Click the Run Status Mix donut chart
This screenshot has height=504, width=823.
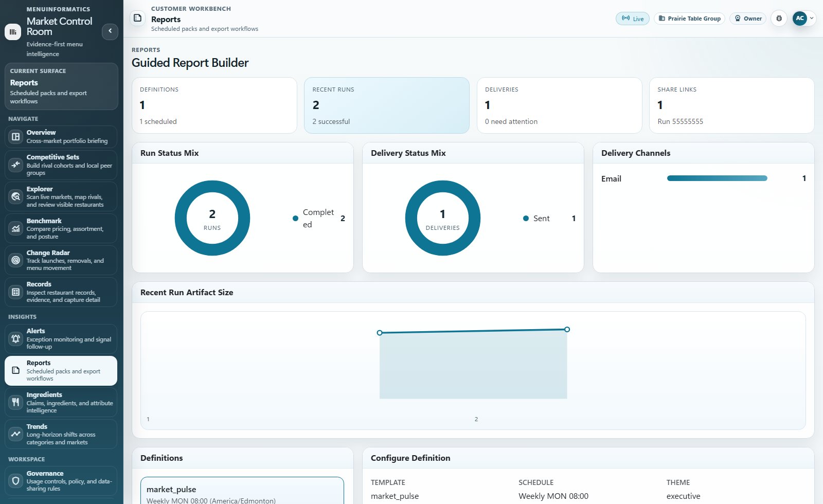click(212, 218)
